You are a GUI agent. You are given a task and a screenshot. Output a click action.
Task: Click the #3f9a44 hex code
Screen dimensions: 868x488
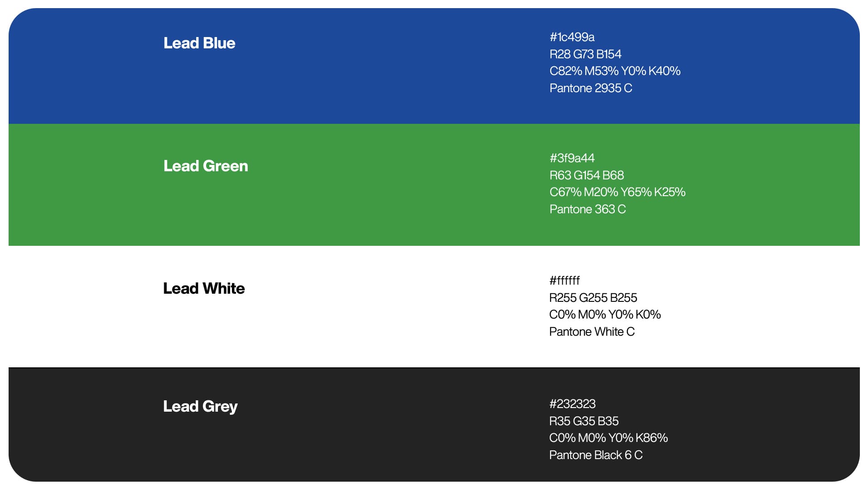point(572,158)
